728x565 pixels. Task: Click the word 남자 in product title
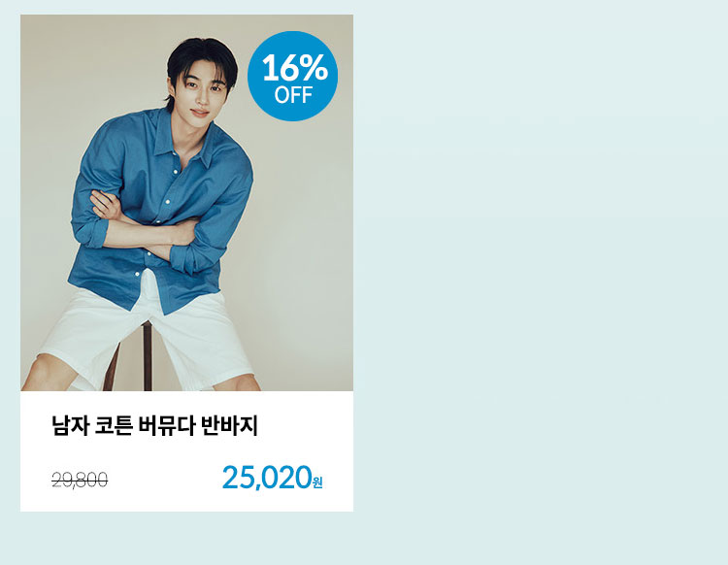coord(70,425)
